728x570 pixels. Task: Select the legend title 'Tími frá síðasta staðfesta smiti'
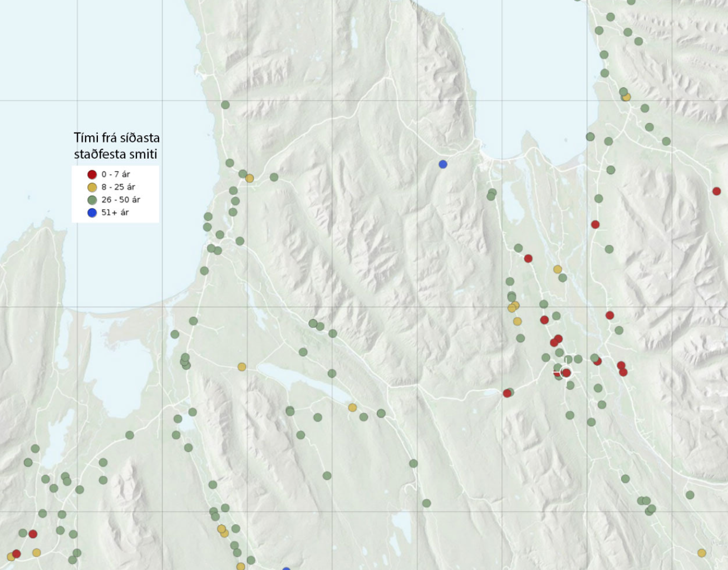[x=116, y=146]
